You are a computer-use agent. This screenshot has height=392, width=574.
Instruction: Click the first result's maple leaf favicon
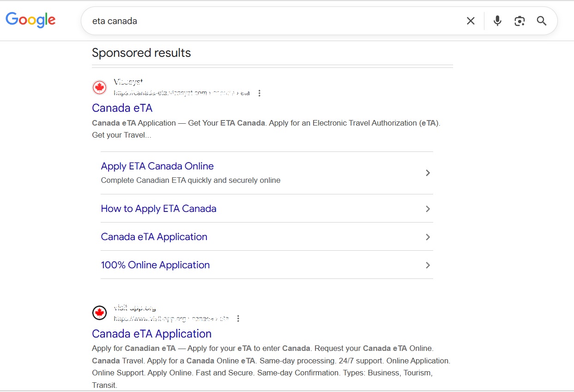tap(99, 87)
